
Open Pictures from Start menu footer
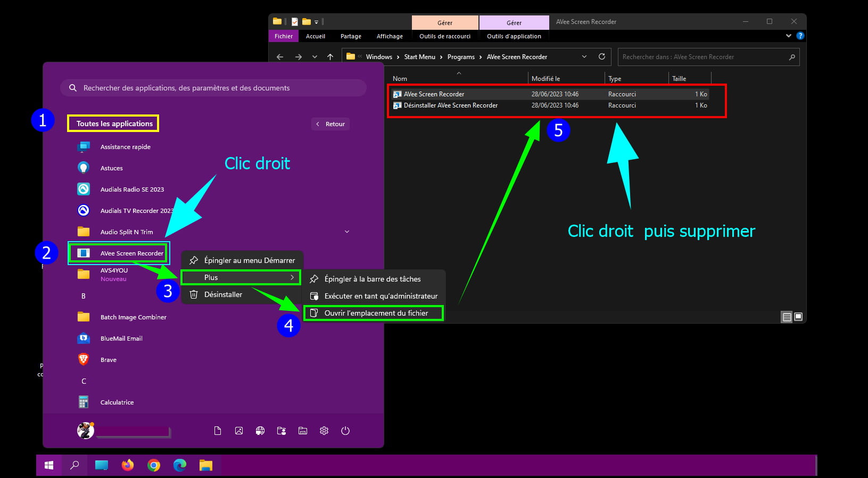click(x=239, y=431)
